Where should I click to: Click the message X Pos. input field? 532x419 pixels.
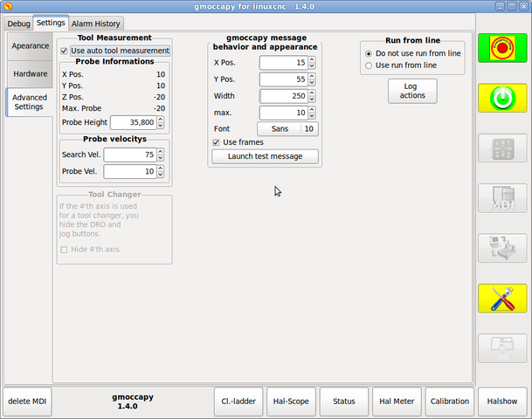(284, 63)
